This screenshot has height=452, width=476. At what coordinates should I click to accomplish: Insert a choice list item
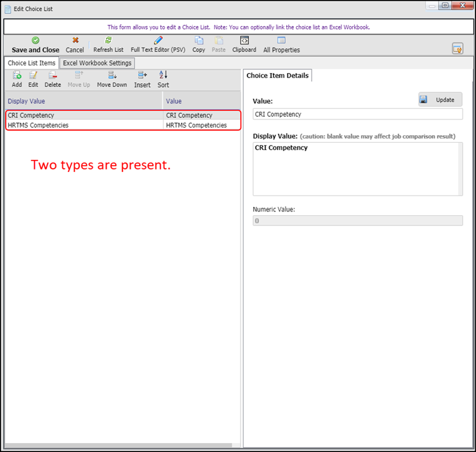pyautogui.click(x=142, y=80)
